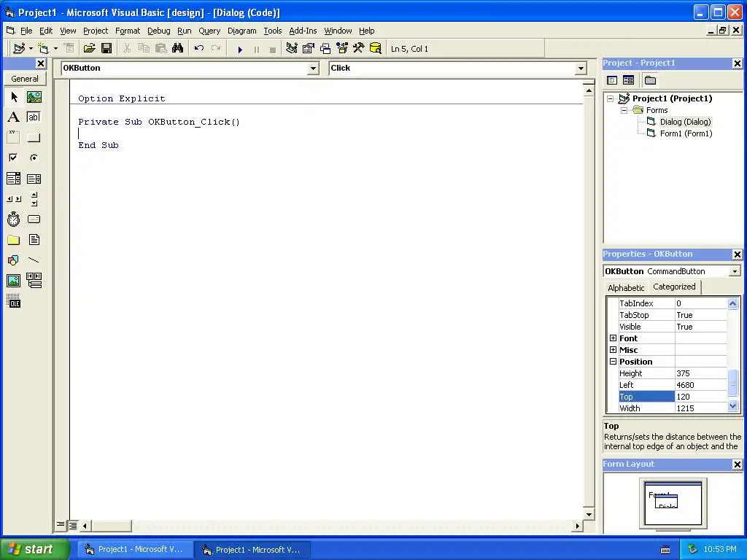The image size is (747, 560).
Task: Click the Windows start button
Action: pyautogui.click(x=34, y=549)
